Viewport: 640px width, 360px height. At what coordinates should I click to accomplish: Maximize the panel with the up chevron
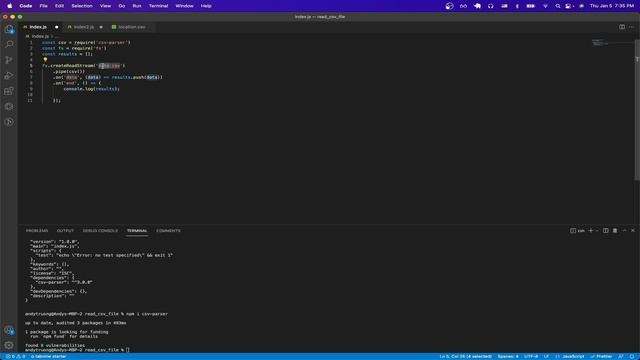(x=624, y=231)
